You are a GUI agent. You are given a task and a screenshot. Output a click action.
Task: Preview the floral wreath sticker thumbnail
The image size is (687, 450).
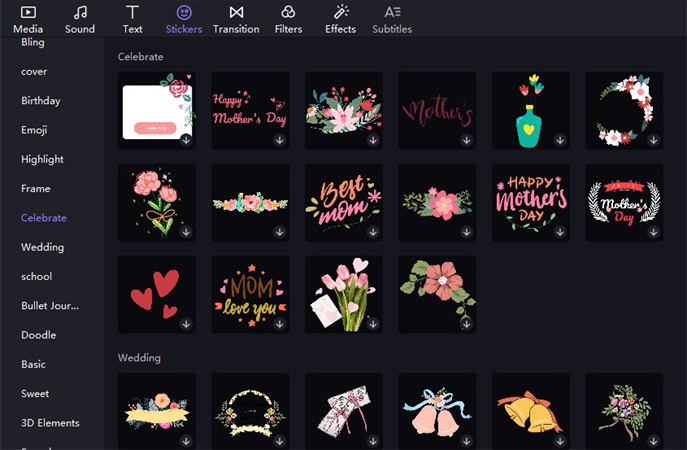click(x=624, y=110)
